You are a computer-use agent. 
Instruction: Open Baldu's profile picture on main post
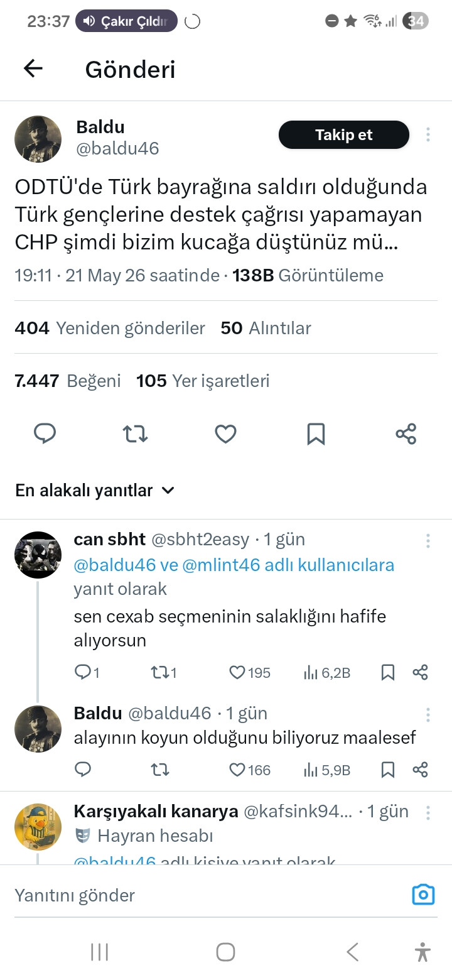[38, 139]
